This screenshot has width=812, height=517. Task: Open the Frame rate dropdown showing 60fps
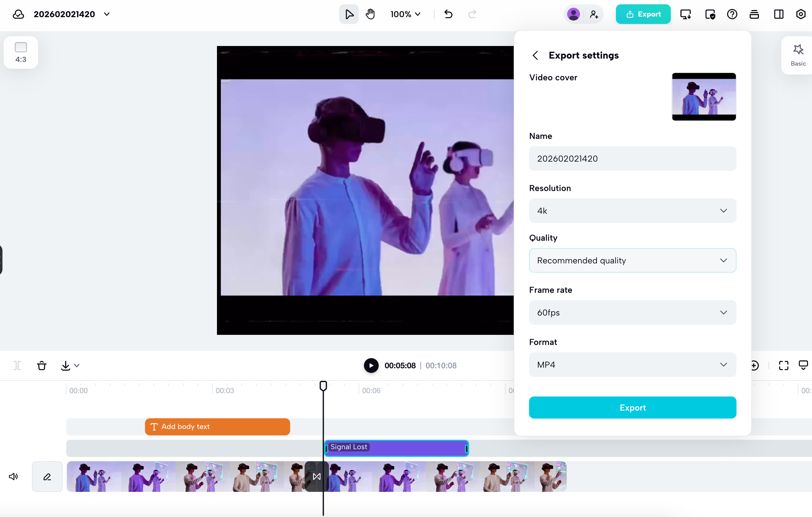tap(632, 312)
